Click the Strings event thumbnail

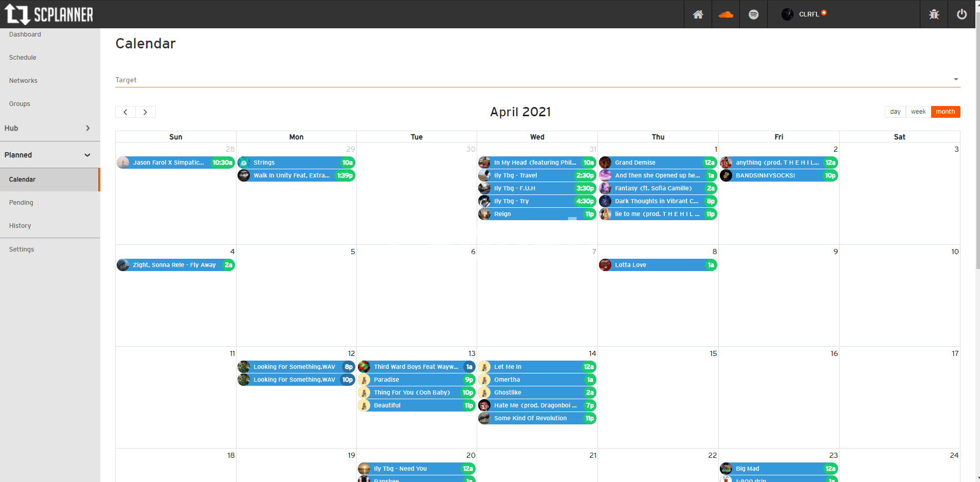coord(244,163)
